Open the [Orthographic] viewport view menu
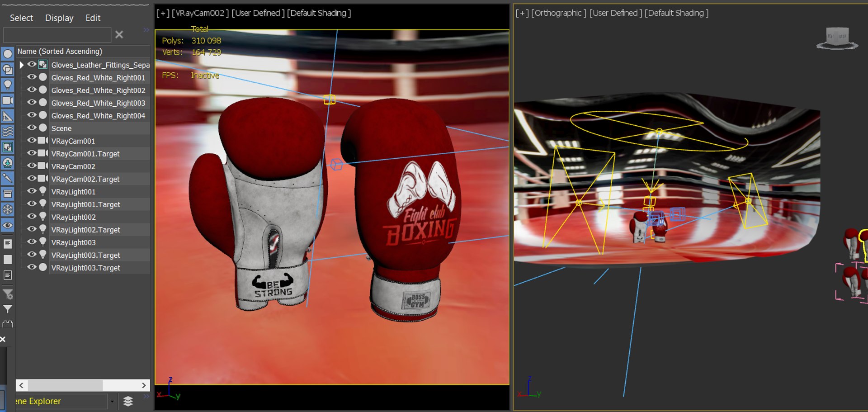The image size is (868, 412). point(559,13)
